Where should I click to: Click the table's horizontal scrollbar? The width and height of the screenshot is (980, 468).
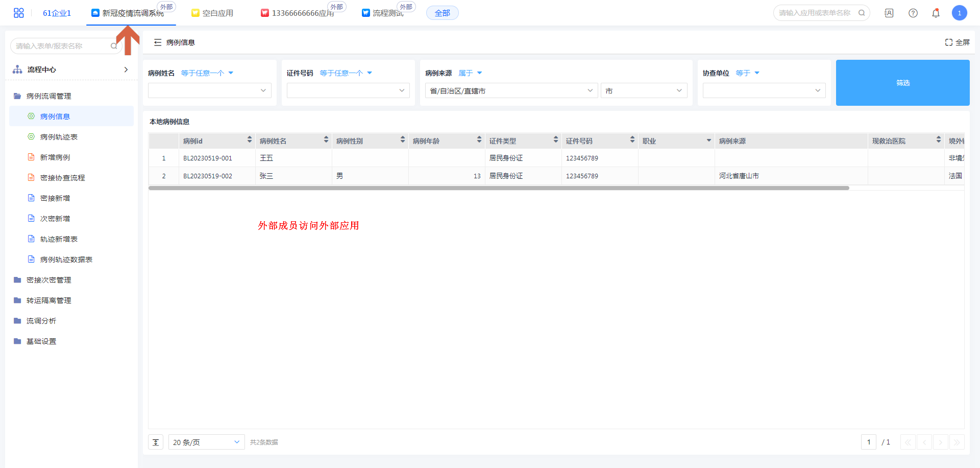click(x=498, y=188)
